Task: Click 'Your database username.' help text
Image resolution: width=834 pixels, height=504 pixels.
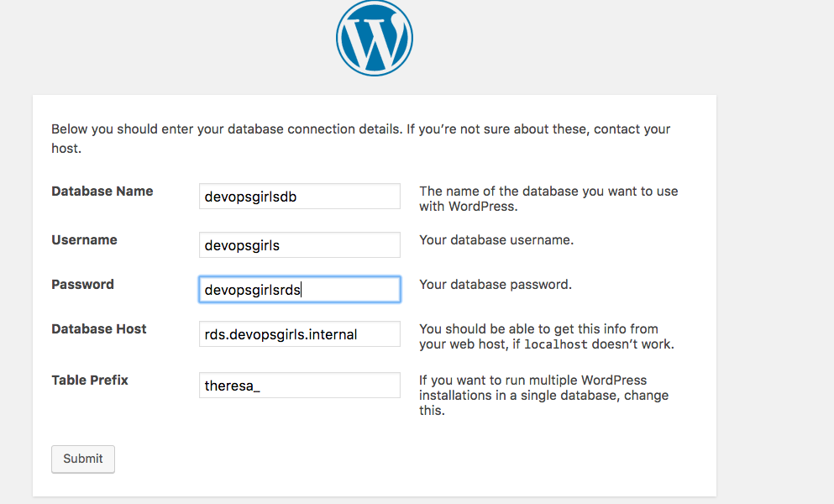Action: point(496,240)
